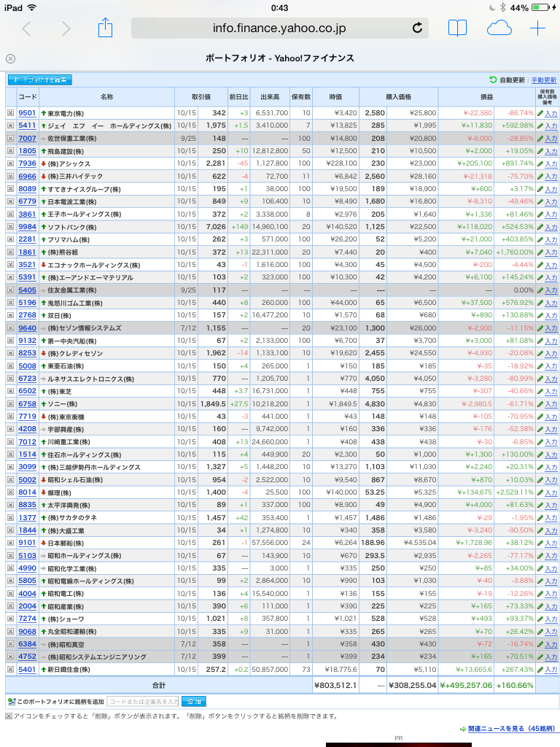This screenshot has width=560, height=747.
Task: Check the delete box for row 1805
Action: (10, 151)
